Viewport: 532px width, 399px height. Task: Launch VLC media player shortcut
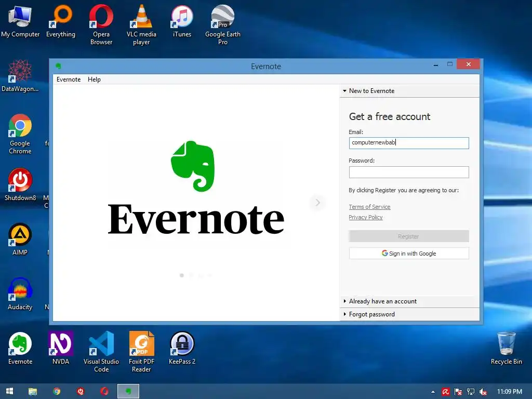[141, 24]
